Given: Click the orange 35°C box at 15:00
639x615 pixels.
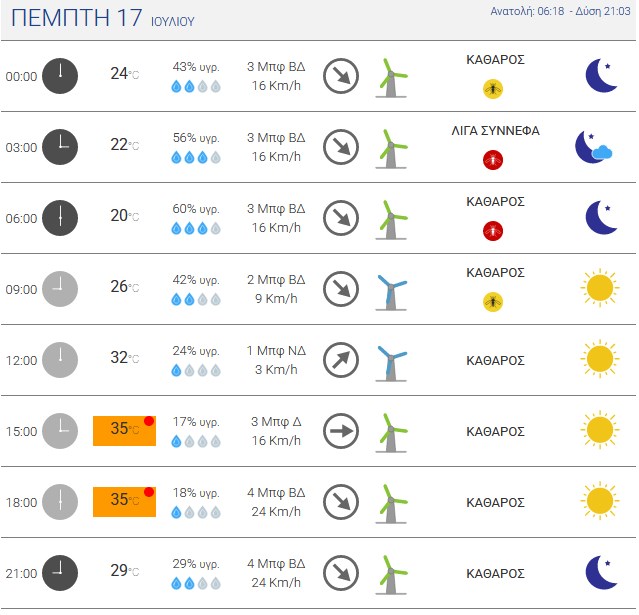Looking at the screenshot, I should (x=124, y=431).
